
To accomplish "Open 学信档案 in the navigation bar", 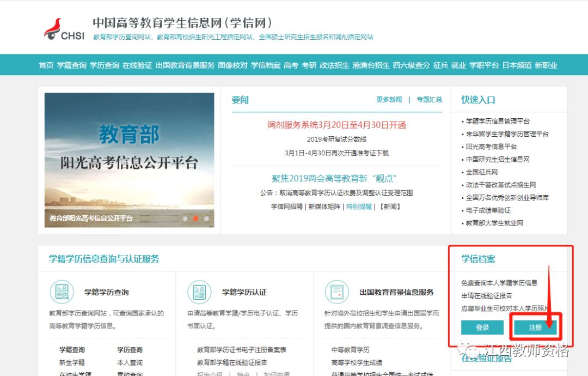I will [x=266, y=65].
